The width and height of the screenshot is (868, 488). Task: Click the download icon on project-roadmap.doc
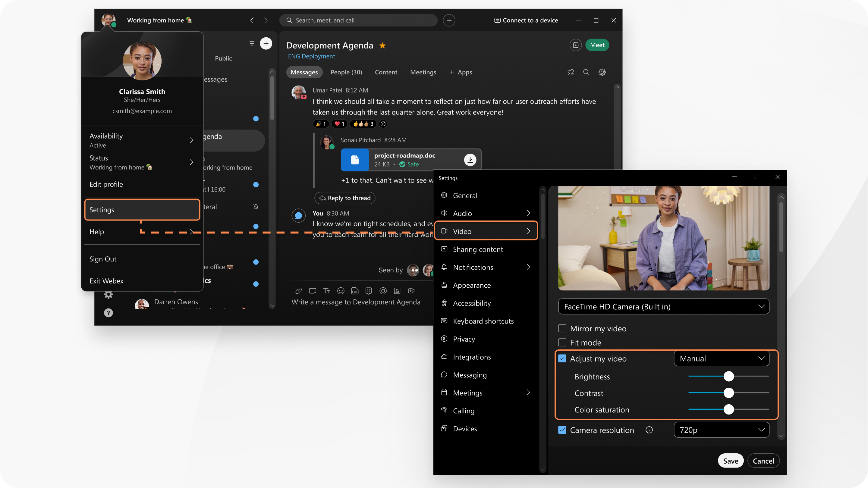click(470, 160)
